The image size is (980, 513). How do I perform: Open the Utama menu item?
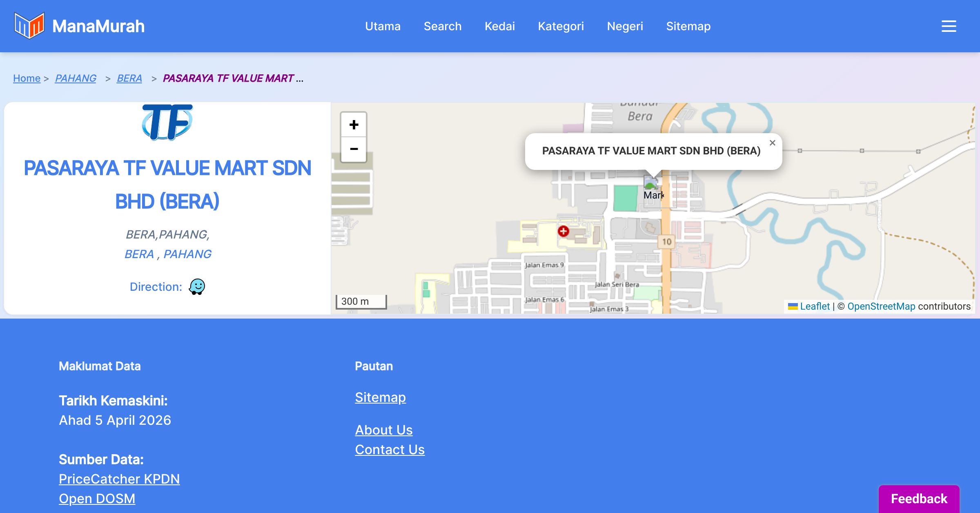pyautogui.click(x=383, y=26)
